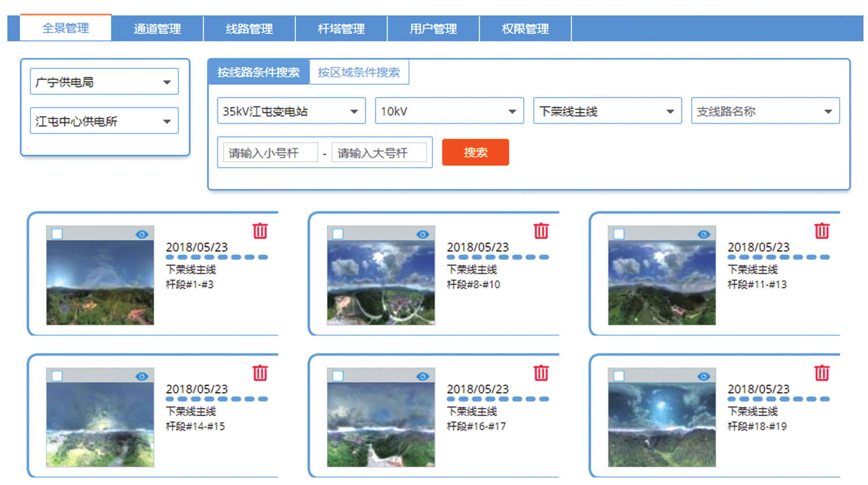Delete the 杆段#8-#10 panorama card
Image resolution: width=868 pixels, height=485 pixels.
tap(541, 231)
